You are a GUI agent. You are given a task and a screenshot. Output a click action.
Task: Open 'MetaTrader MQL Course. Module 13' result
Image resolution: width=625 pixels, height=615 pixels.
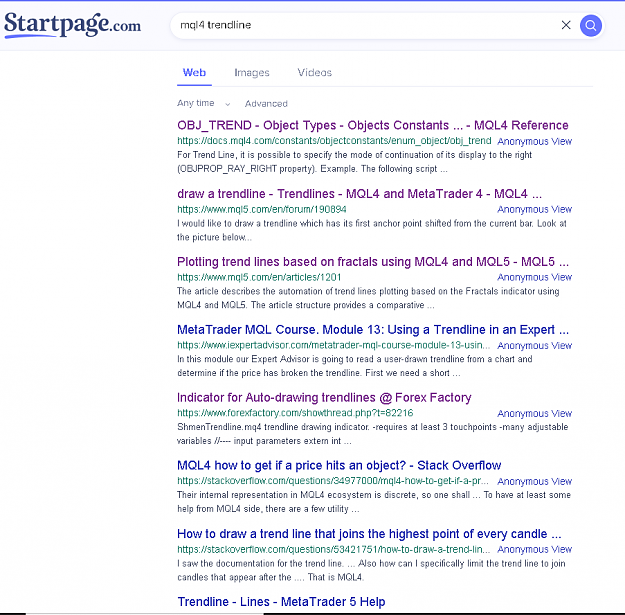click(373, 330)
